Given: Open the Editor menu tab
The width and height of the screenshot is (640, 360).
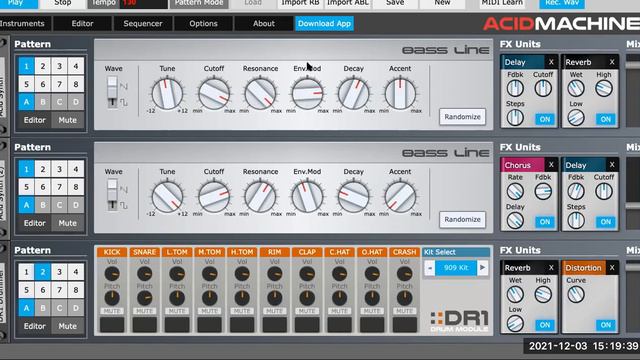Looking at the screenshot, I should (x=82, y=24).
